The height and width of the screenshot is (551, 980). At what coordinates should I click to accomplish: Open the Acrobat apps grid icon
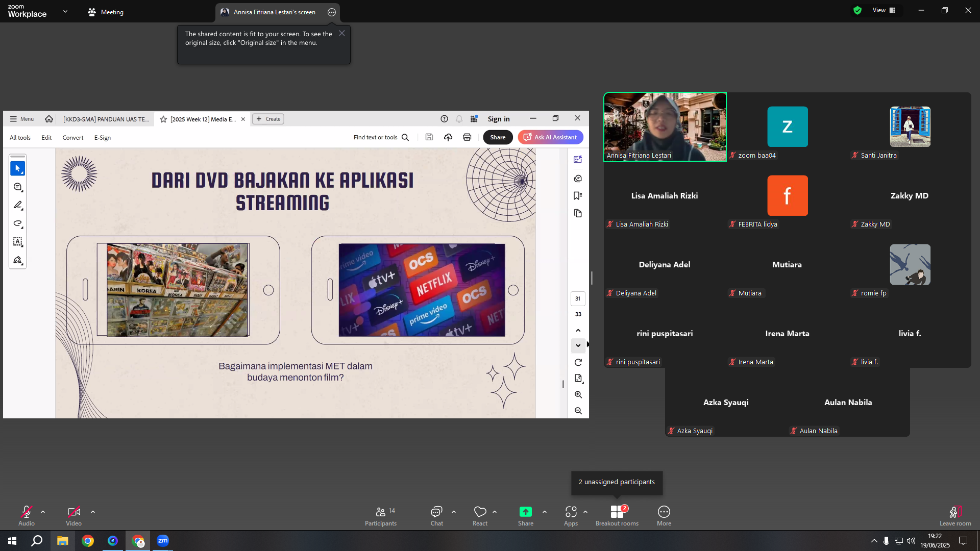(x=474, y=119)
